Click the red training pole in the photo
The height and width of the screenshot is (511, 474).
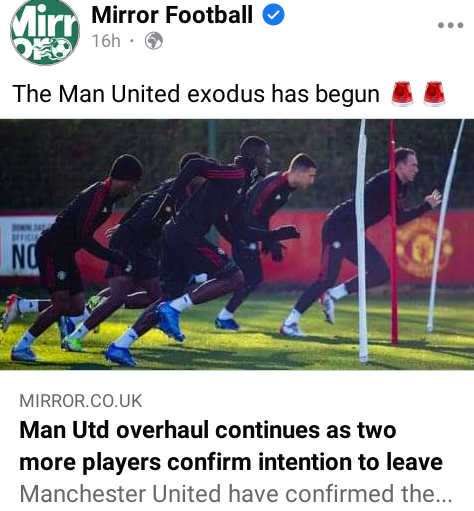pyautogui.click(x=393, y=231)
